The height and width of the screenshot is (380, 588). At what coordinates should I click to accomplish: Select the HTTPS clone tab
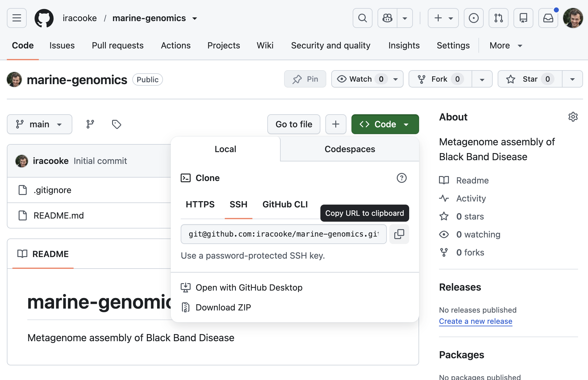click(x=200, y=204)
